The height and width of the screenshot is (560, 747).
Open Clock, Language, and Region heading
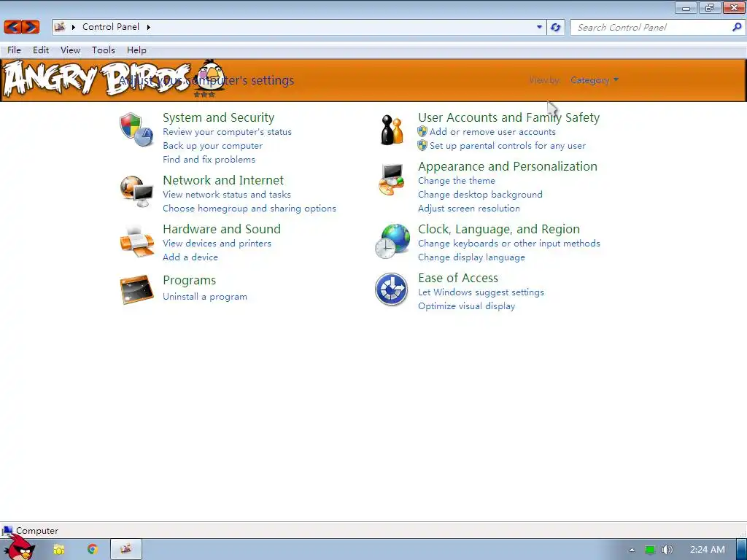499,229
